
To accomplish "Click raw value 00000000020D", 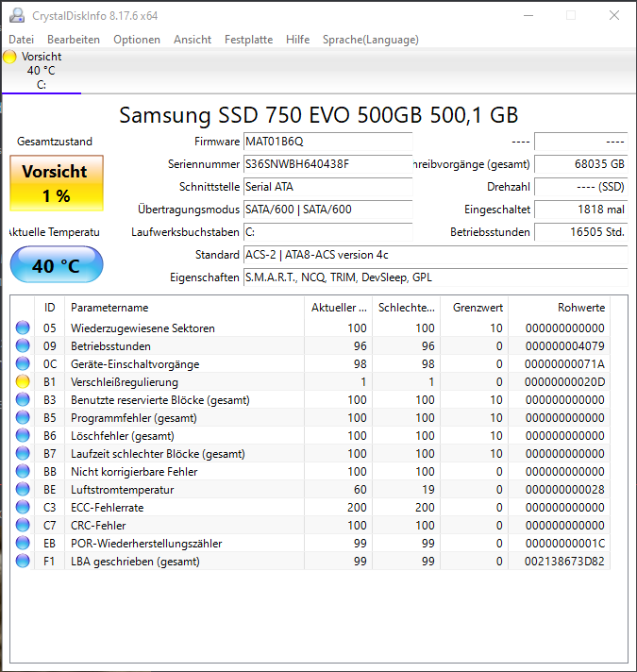I will [564, 382].
